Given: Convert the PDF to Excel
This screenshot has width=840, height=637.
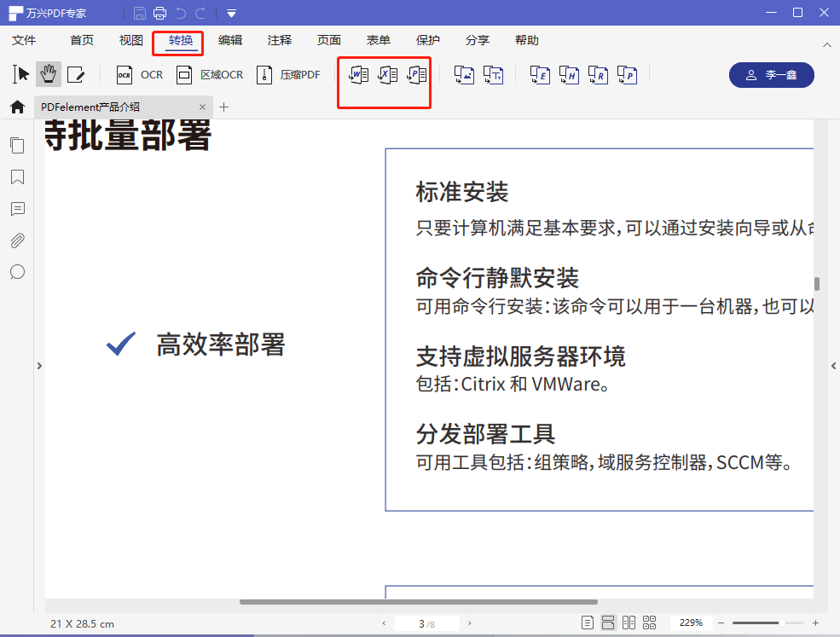Looking at the screenshot, I should tap(388, 75).
